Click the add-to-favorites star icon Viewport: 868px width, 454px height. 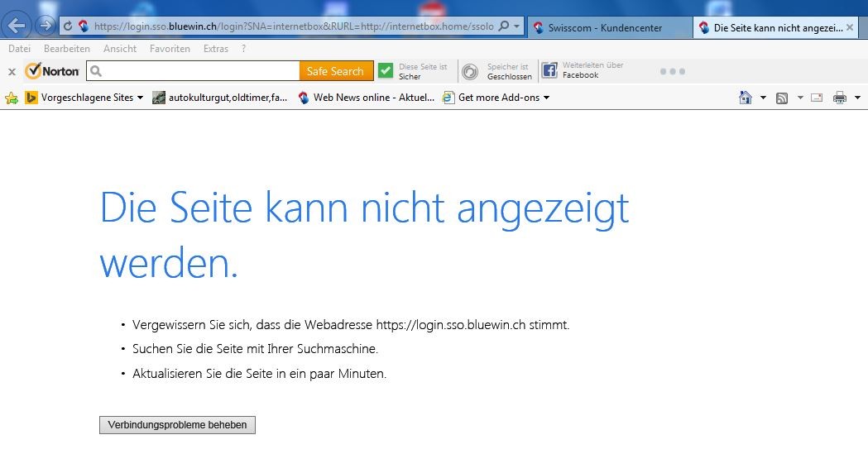pyautogui.click(x=12, y=98)
